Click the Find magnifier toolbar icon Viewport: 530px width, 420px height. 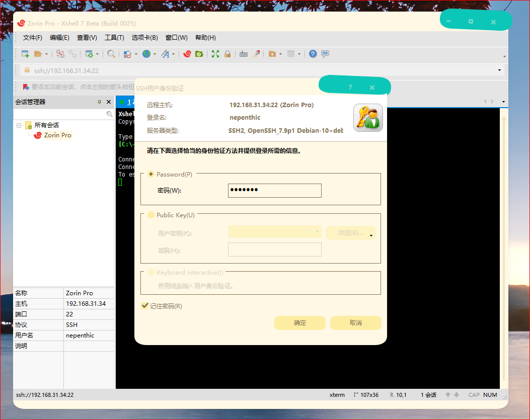click(x=111, y=54)
